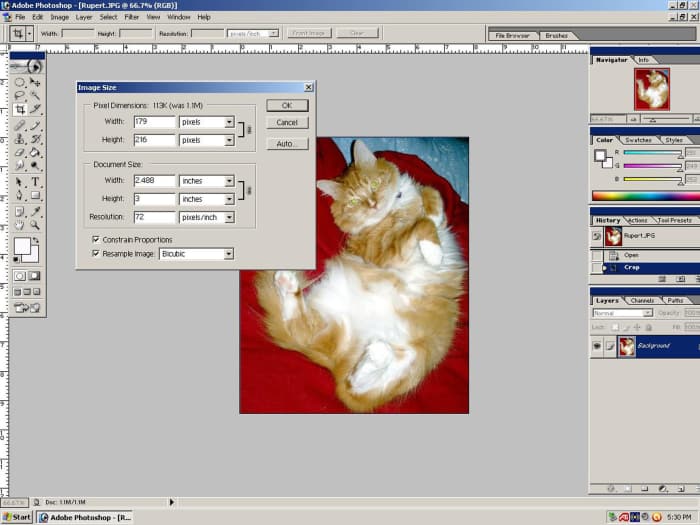The image size is (700, 525).
Task: Click Cancel in Image Size dialog
Action: tap(287, 122)
